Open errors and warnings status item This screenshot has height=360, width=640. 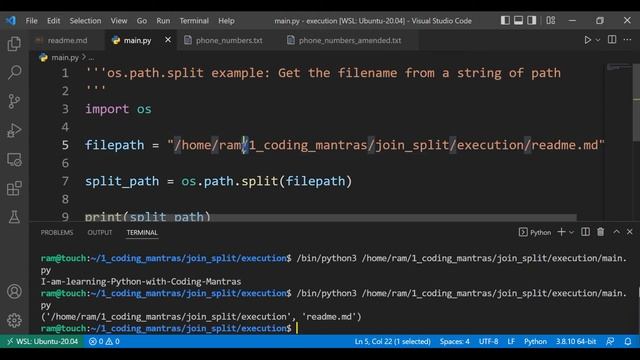click(x=104, y=341)
